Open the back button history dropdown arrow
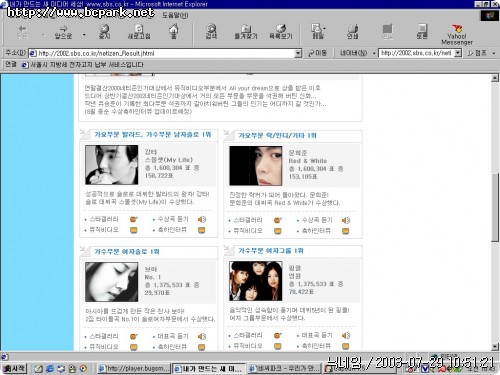This screenshot has height=375, width=500. (x=43, y=35)
